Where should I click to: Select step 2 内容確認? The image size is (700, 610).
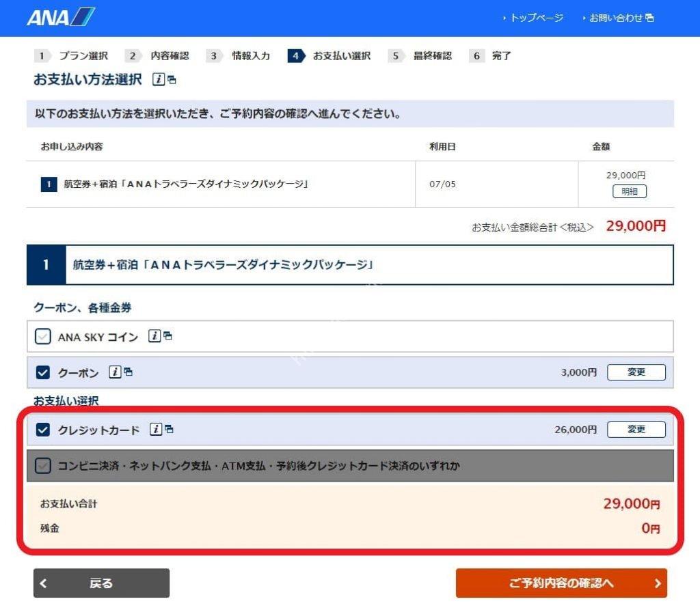tap(157, 56)
